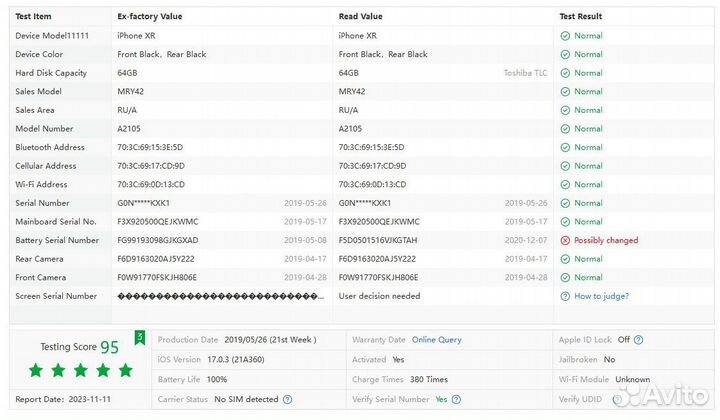Click the first green rating star
This screenshot has width=720, height=420.
[36, 370]
